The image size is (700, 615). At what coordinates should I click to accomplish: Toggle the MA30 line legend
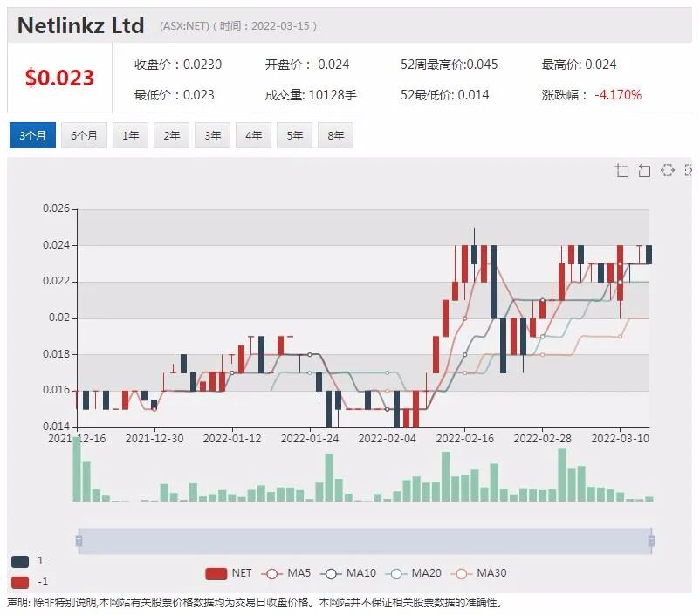pos(478,573)
